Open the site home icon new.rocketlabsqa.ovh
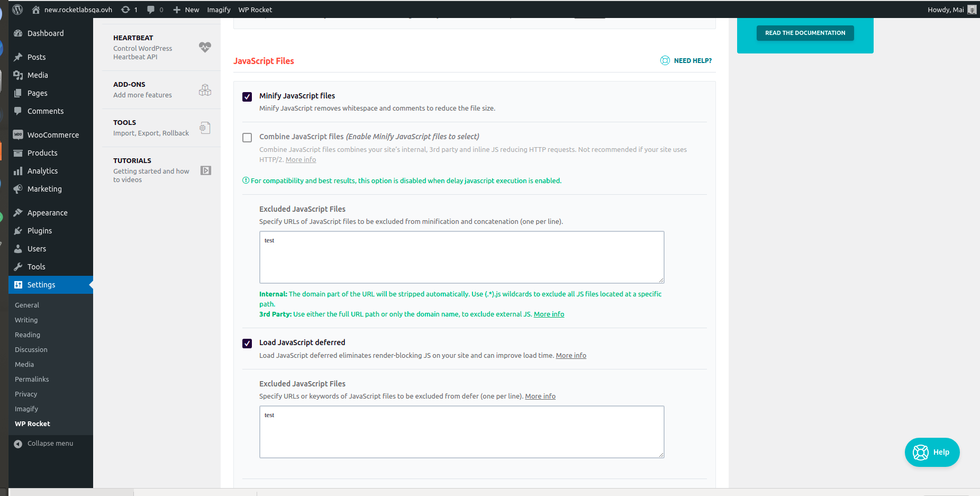Image resolution: width=980 pixels, height=496 pixels. point(36,10)
